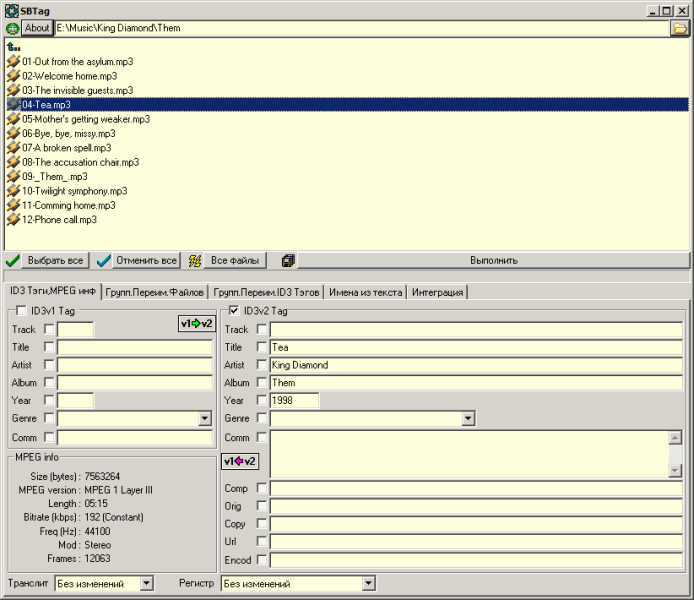
Task: Click file icon of 07-A broken spell.mp3
Action: [x=14, y=148]
